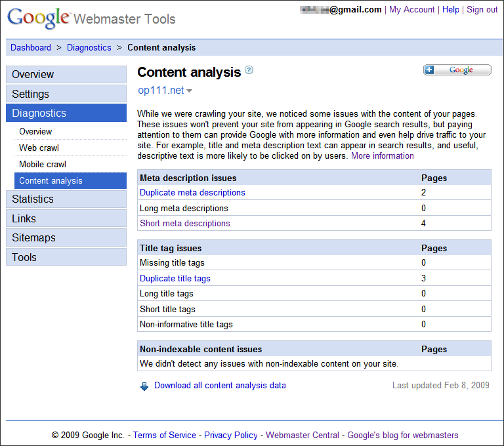Click Download all content analysis data
Screen dimensions: 504x446
tap(220, 385)
